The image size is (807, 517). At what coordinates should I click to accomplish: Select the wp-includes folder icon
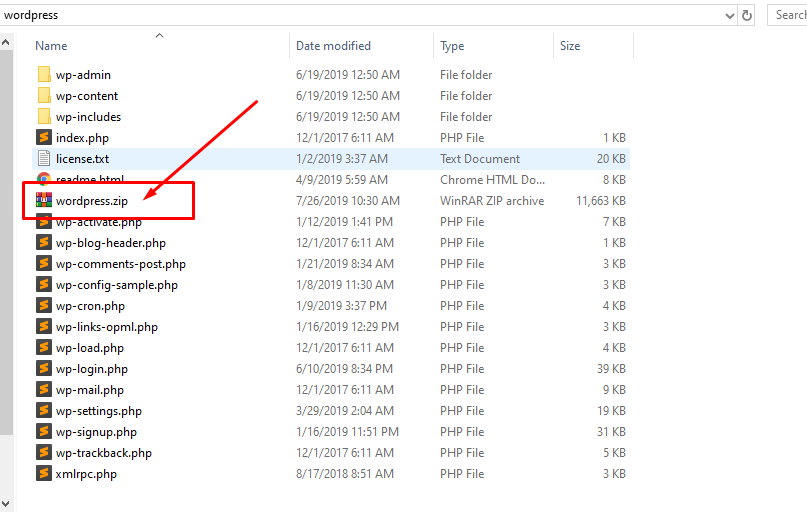[x=44, y=117]
